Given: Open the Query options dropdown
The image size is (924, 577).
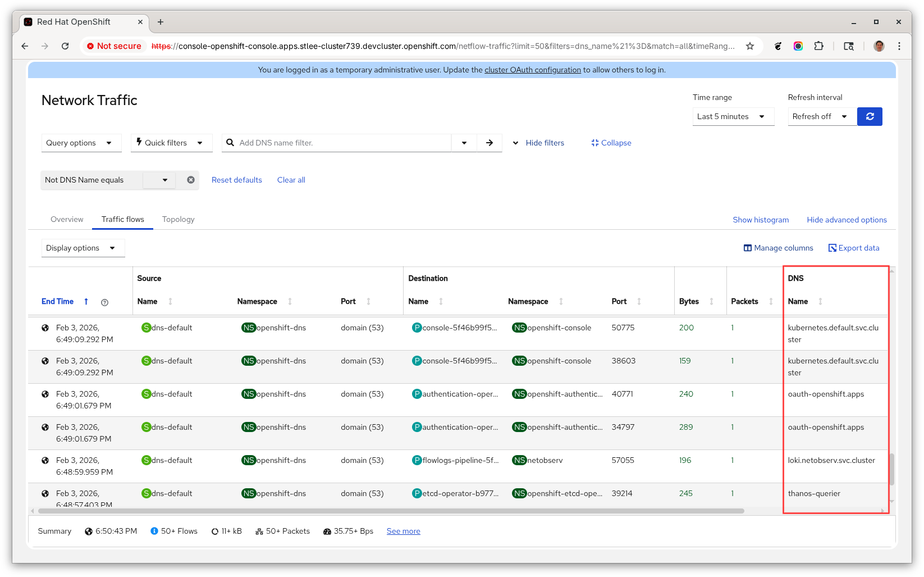Looking at the screenshot, I should (x=81, y=143).
